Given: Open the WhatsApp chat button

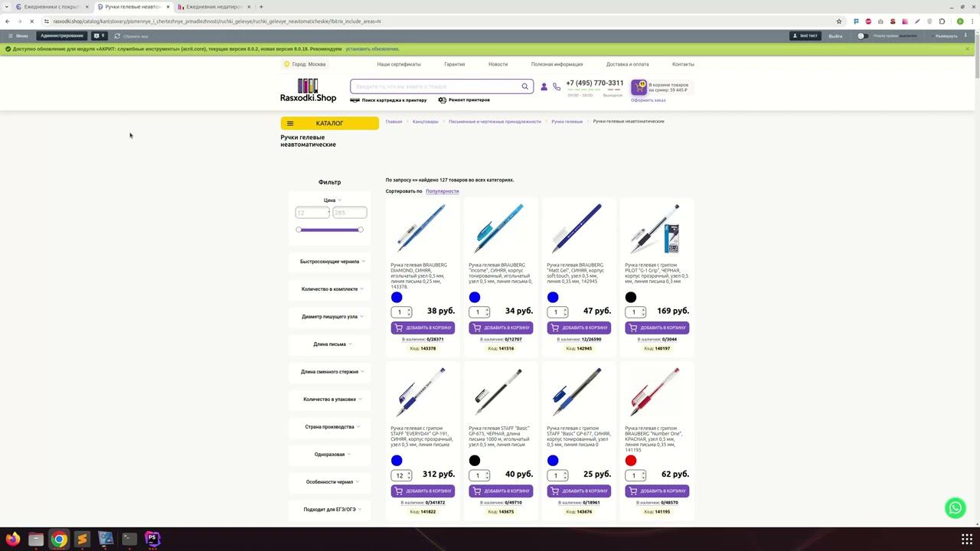Looking at the screenshot, I should pyautogui.click(x=955, y=507).
